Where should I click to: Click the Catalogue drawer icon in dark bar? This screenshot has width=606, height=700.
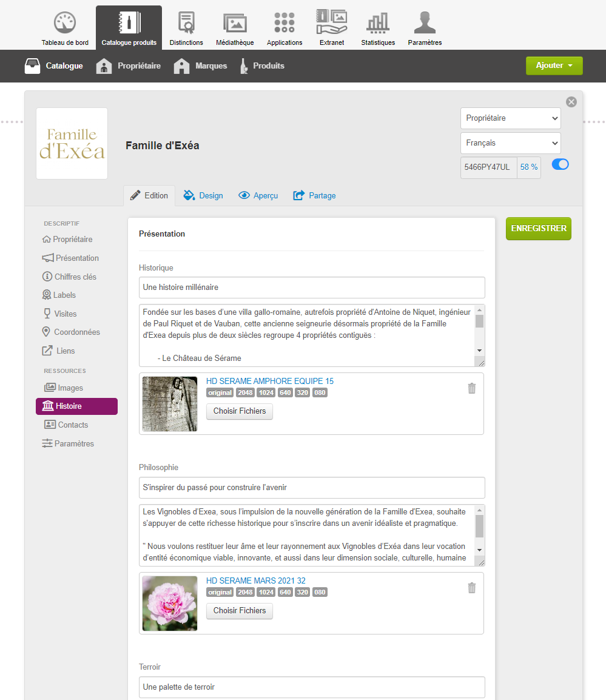[x=32, y=66]
